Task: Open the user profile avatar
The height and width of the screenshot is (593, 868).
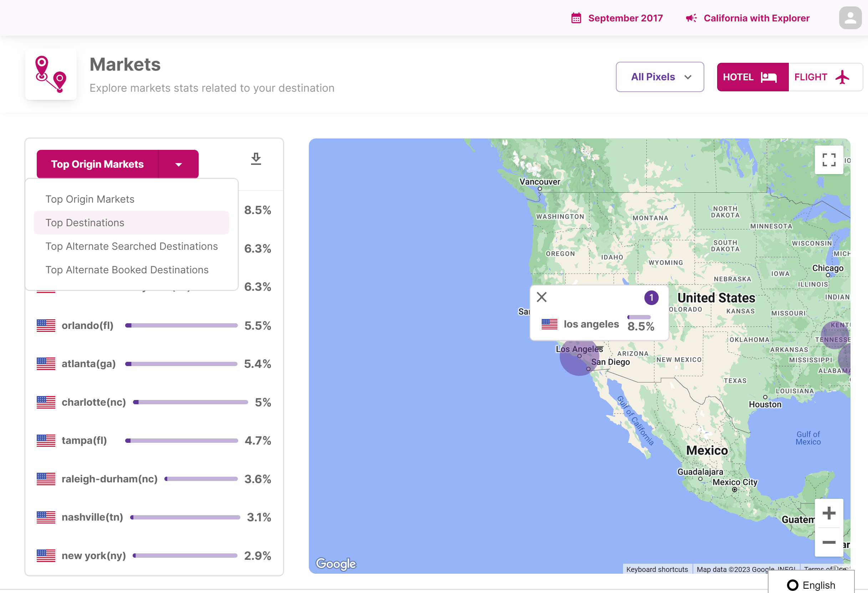Action: (x=850, y=17)
